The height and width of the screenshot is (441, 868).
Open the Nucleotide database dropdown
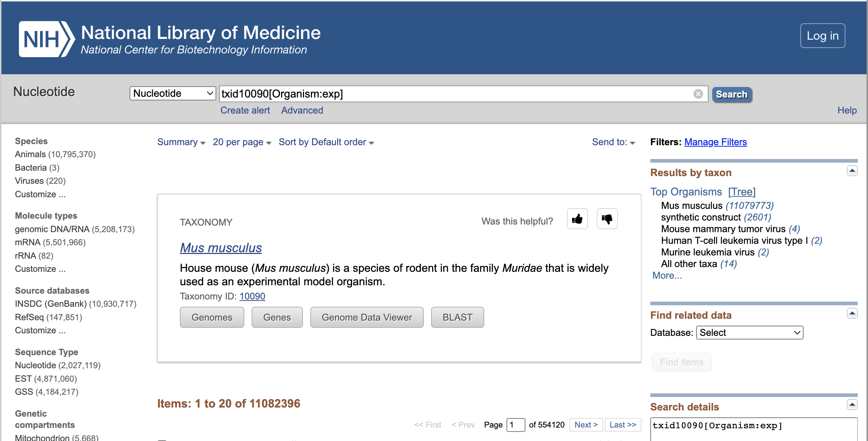[x=173, y=94]
